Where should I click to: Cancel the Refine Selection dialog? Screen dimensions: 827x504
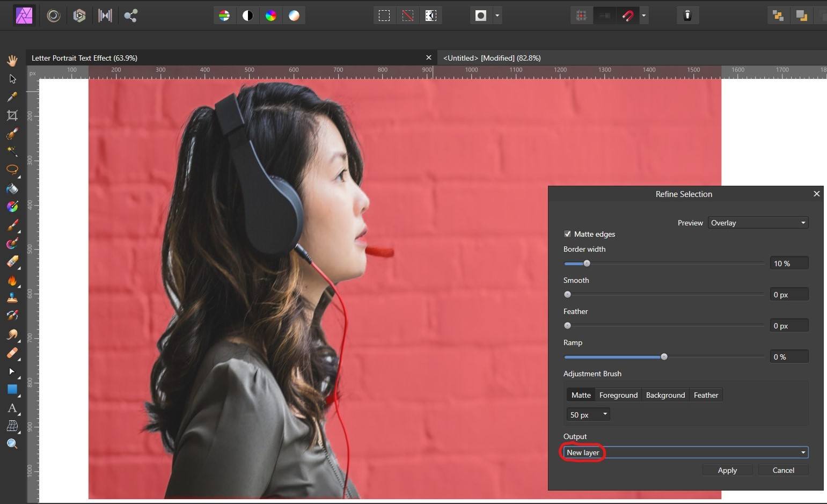coord(782,470)
